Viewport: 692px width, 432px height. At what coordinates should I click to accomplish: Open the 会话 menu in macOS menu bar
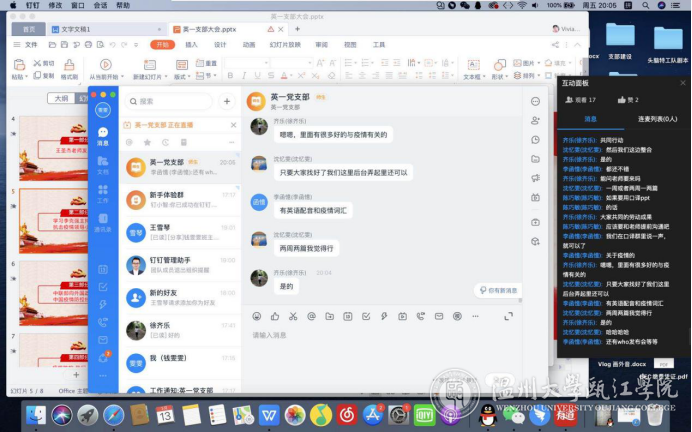click(100, 5)
